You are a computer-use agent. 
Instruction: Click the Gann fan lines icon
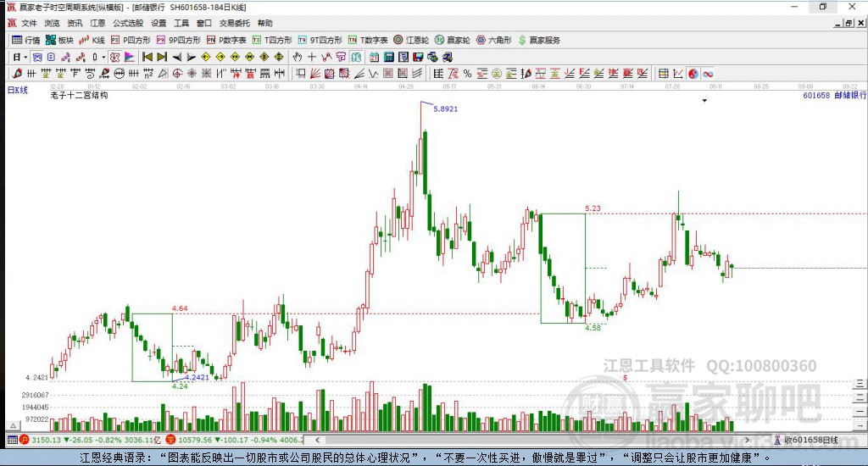pyautogui.click(x=315, y=74)
